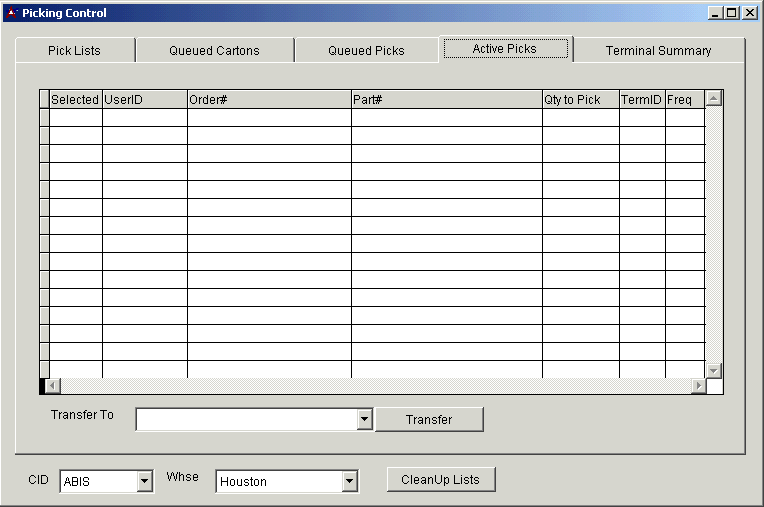
Task: Open the CID dropdown list
Action: click(x=144, y=482)
